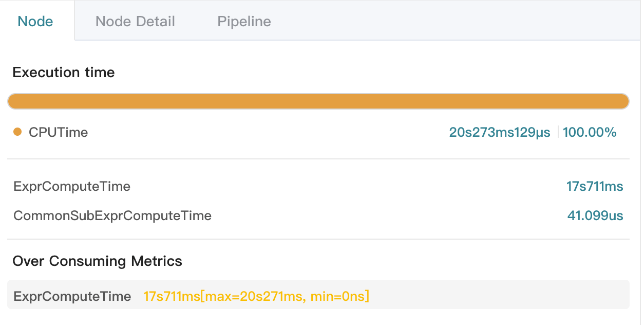Click the separator line below CPUTime row
644x325 pixels.
[318, 159]
